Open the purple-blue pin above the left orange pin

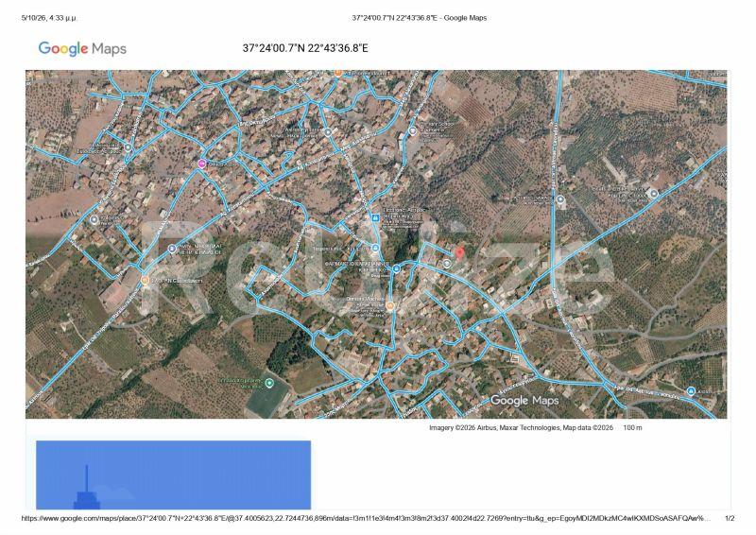[172, 249]
